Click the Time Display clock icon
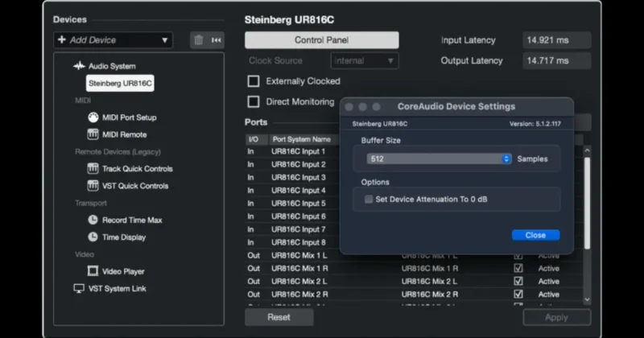Viewport: 644px width, 338px height. click(93, 237)
